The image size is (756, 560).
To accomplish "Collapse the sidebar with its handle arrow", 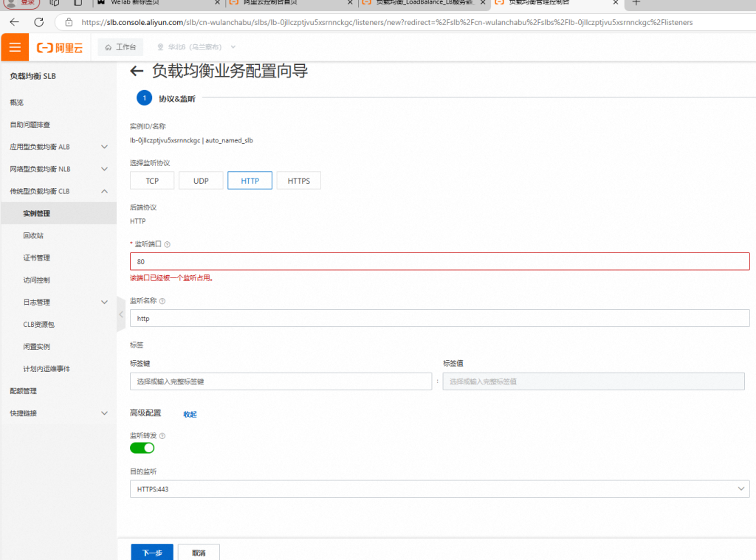I will point(121,314).
